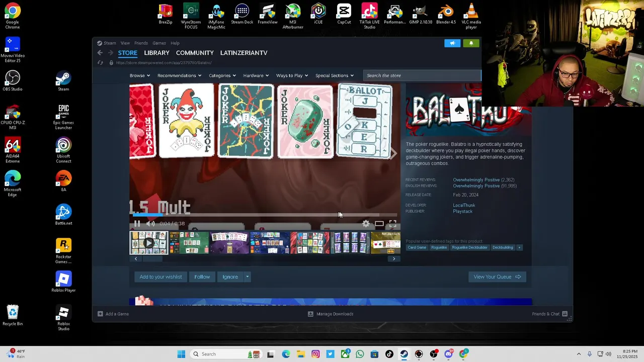Screen dimensions: 644x362
Task: Open the Games menu
Action: pyautogui.click(x=159, y=43)
